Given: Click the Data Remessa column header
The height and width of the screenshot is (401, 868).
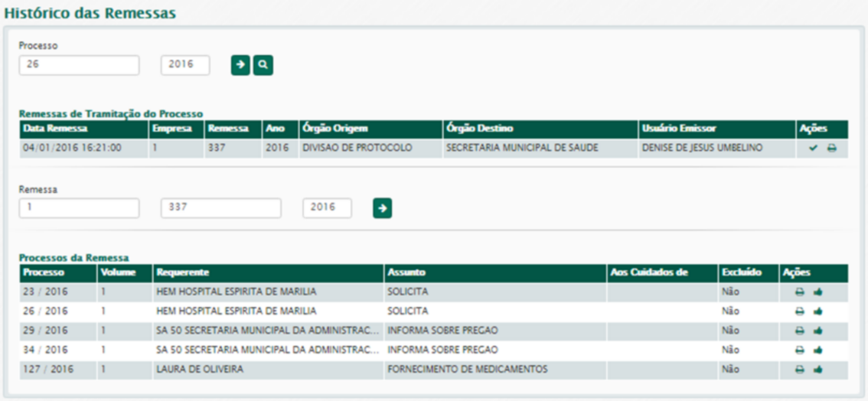Looking at the screenshot, I should pyautogui.click(x=55, y=129).
